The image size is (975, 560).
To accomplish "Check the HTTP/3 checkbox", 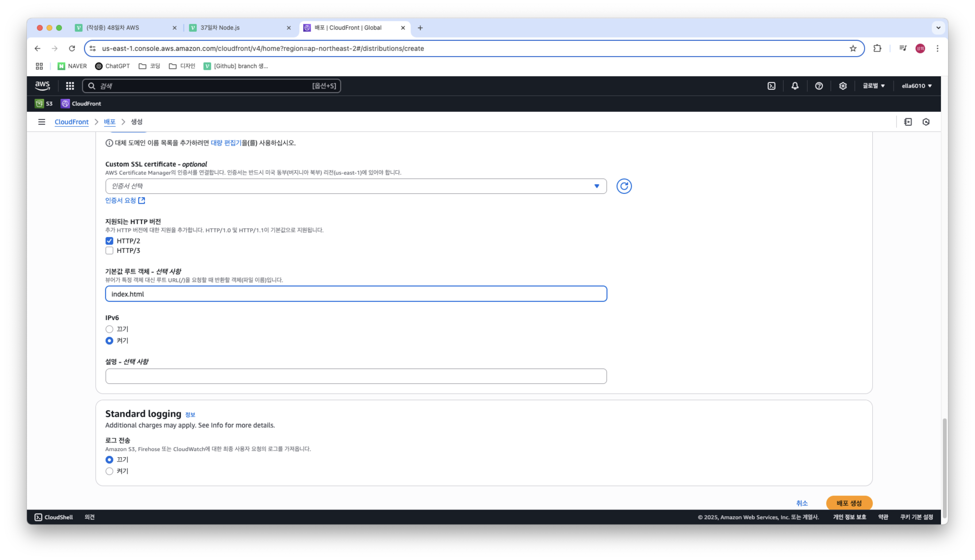I will [109, 251].
